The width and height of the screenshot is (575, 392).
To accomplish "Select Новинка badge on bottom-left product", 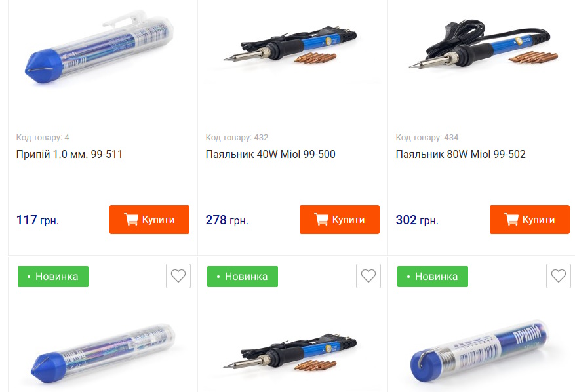I will 53,277.
